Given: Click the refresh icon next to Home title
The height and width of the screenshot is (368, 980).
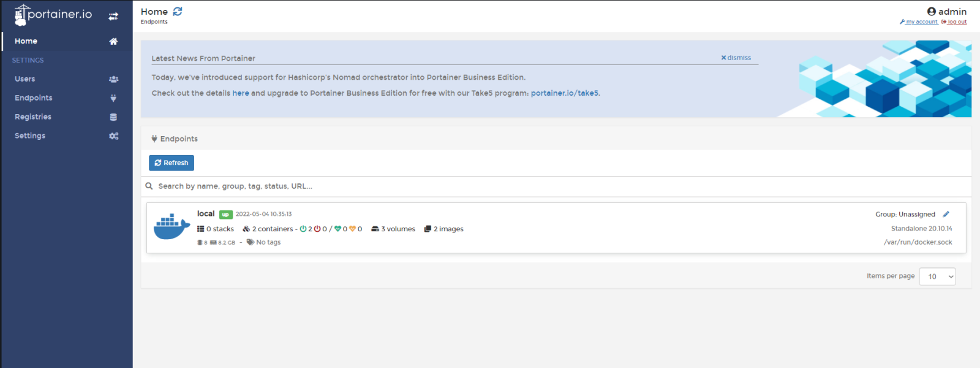Looking at the screenshot, I should tap(178, 12).
